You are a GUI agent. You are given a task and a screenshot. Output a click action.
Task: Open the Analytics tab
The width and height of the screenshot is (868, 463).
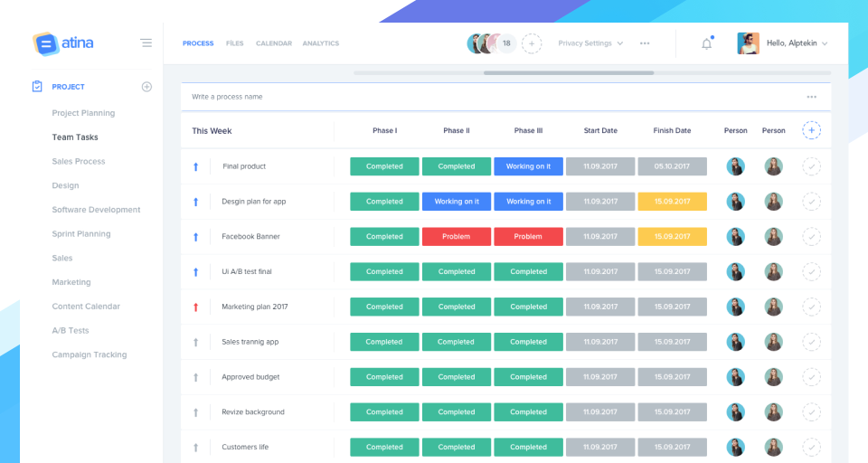[x=320, y=43]
